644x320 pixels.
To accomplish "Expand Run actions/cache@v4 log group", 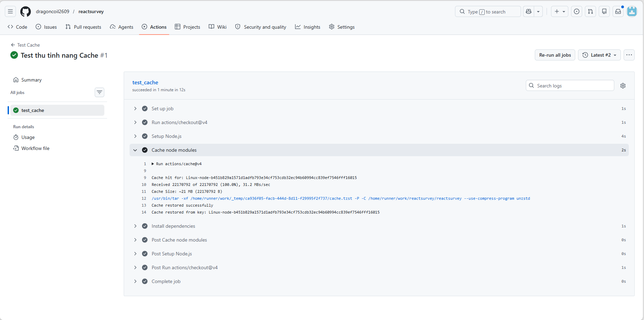I will 177,164.
